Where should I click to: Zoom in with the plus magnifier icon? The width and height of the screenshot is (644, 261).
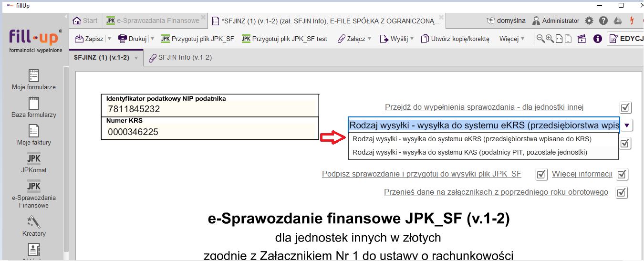click(550, 39)
